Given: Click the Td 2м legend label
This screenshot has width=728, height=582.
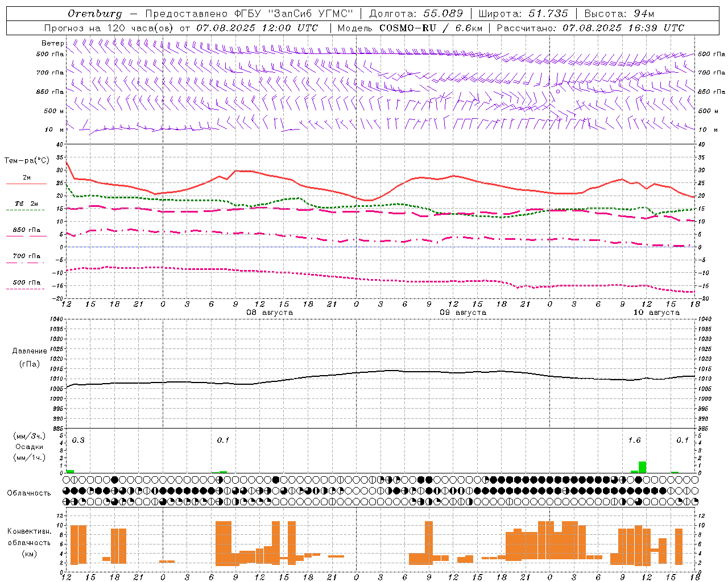Looking at the screenshot, I should [27, 203].
